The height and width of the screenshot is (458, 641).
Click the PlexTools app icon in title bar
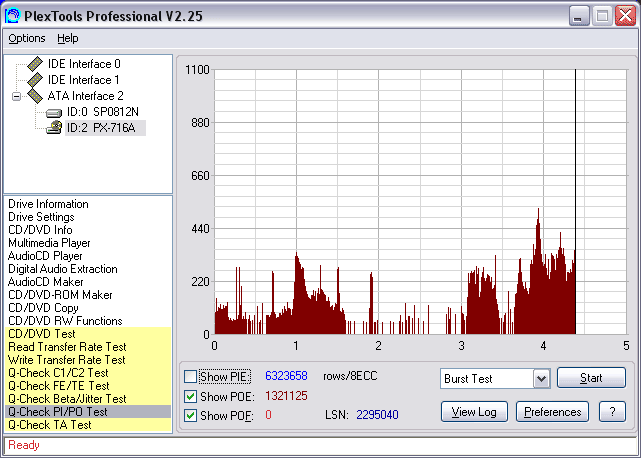(x=12, y=16)
